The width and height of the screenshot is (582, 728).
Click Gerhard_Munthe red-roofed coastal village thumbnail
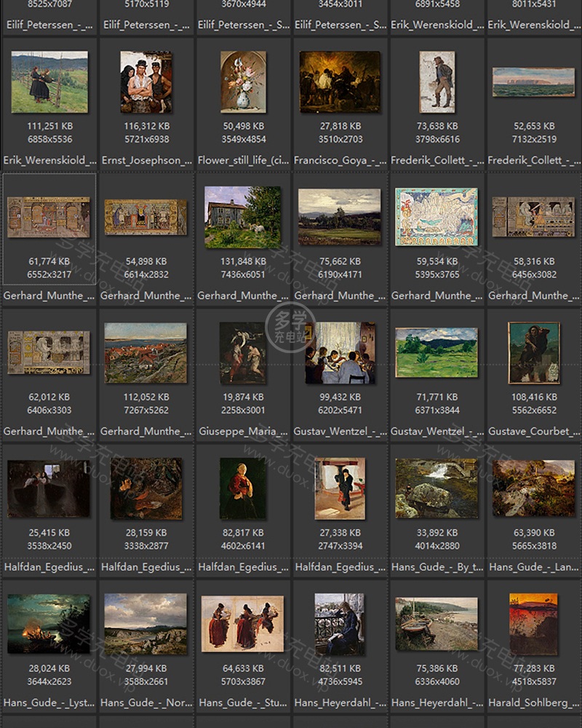(146, 352)
